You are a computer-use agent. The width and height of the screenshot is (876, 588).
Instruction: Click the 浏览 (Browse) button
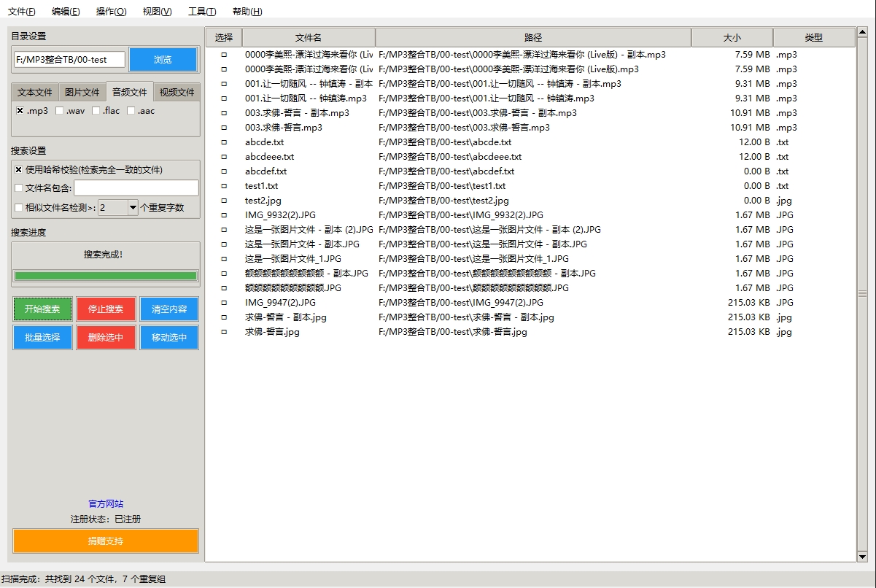tap(161, 59)
